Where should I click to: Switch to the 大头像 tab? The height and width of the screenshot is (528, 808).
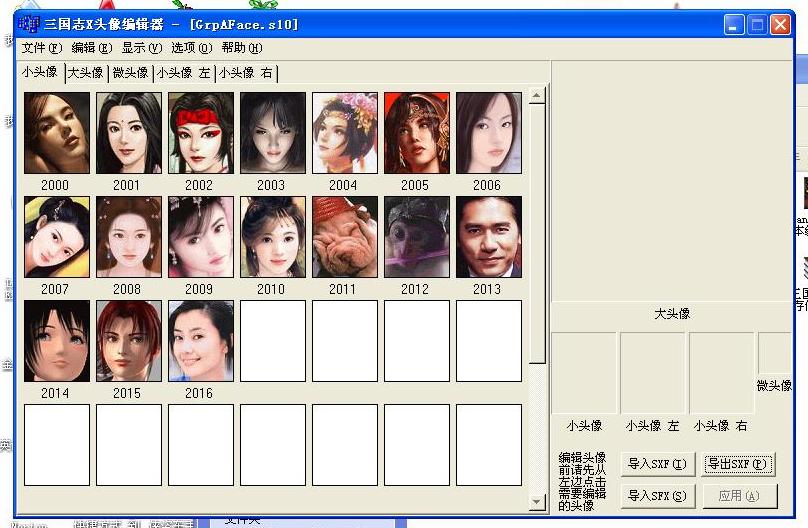point(85,73)
